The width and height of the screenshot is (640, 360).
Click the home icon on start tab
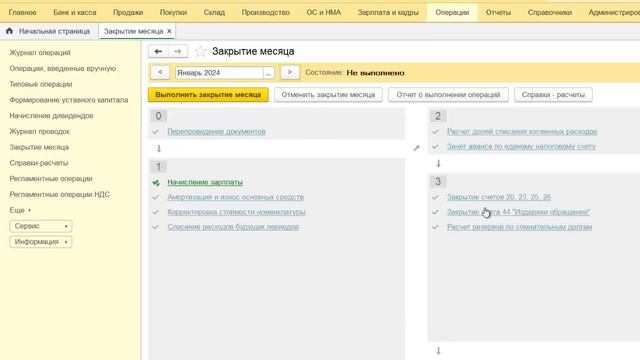pos(9,31)
